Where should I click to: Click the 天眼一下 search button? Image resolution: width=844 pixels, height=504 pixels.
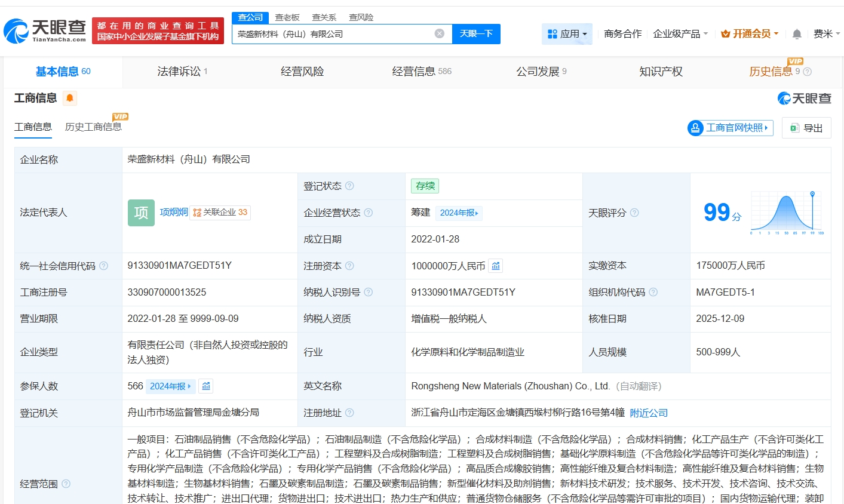point(476,34)
